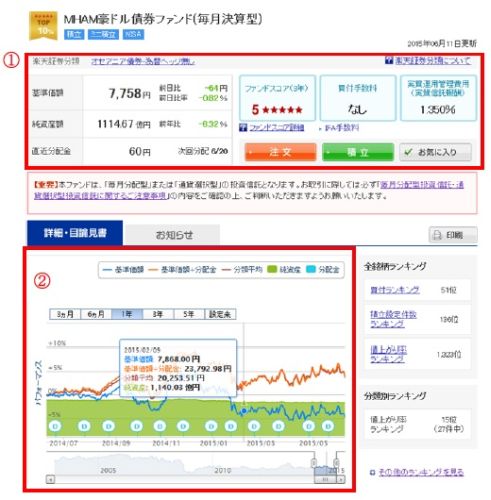The image size is (491, 500).
Task: Click the printer icon on 印刷 button
Action: click(437, 235)
